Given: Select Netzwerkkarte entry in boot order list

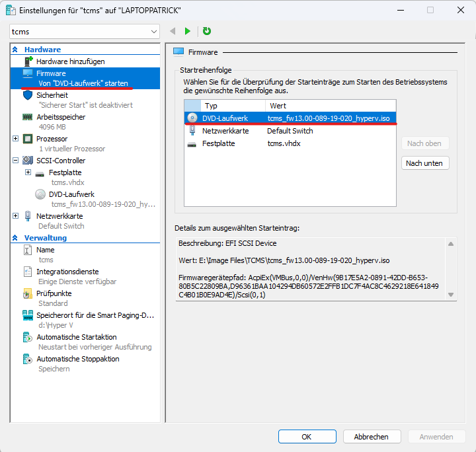Looking at the screenshot, I should point(225,131).
